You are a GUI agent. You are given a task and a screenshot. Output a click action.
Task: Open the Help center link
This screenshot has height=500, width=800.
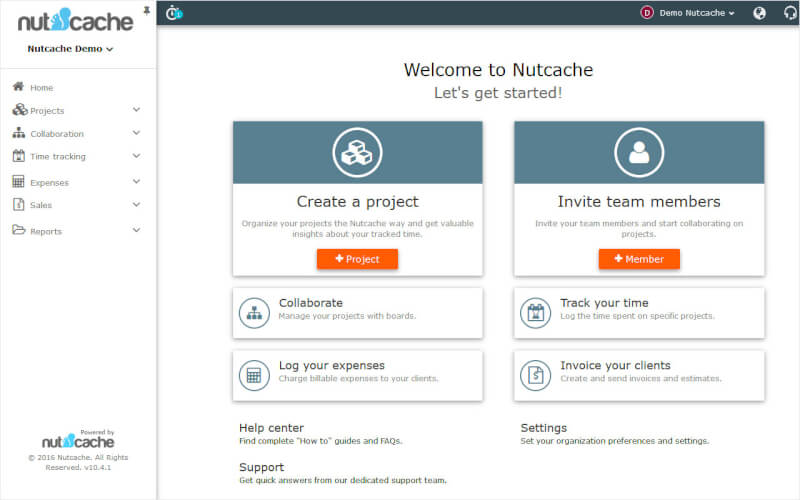tap(271, 428)
